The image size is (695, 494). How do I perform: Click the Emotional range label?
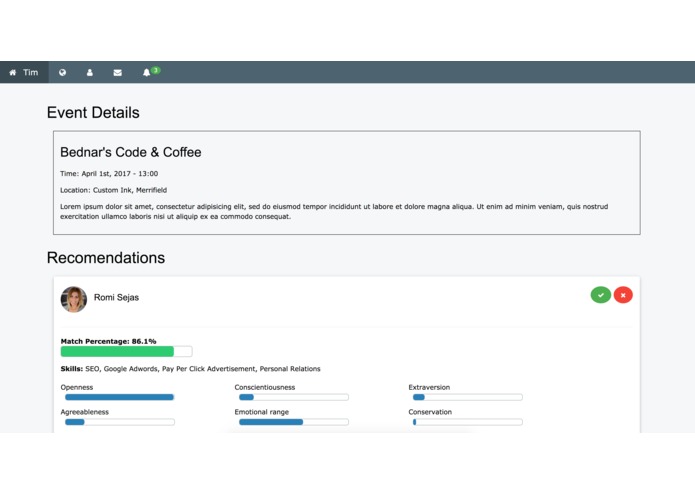262,412
